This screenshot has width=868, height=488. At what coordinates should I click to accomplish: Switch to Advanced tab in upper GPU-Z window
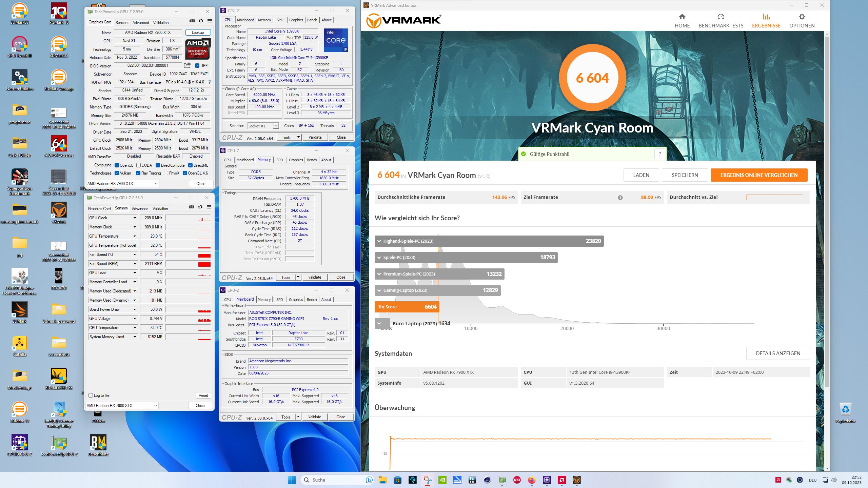[140, 23]
